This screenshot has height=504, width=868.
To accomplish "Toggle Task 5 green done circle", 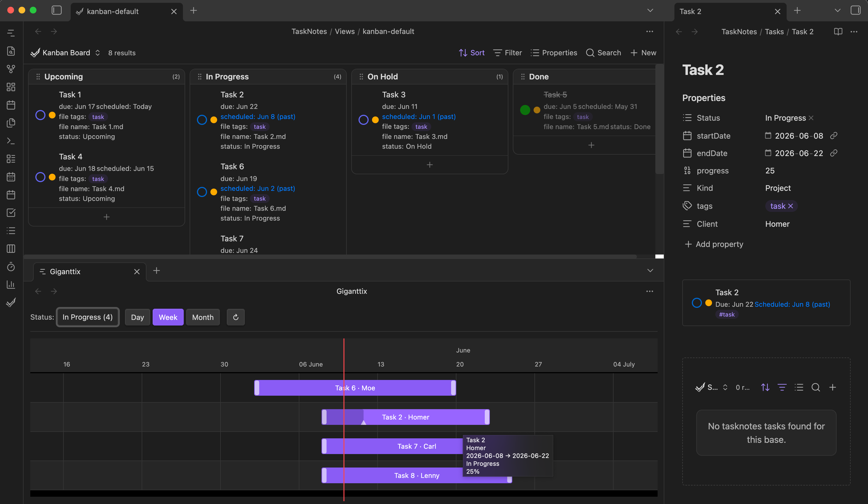I will (x=525, y=110).
